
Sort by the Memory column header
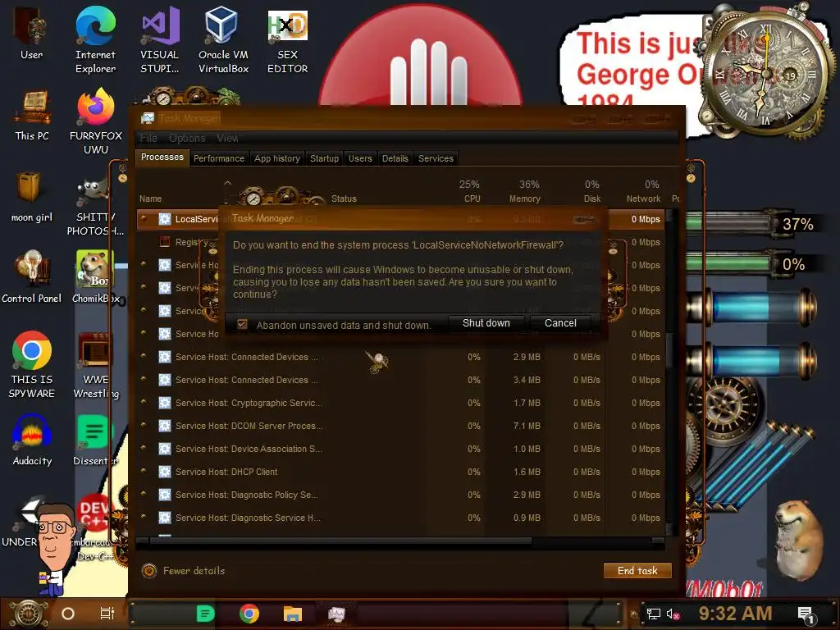[x=525, y=191]
